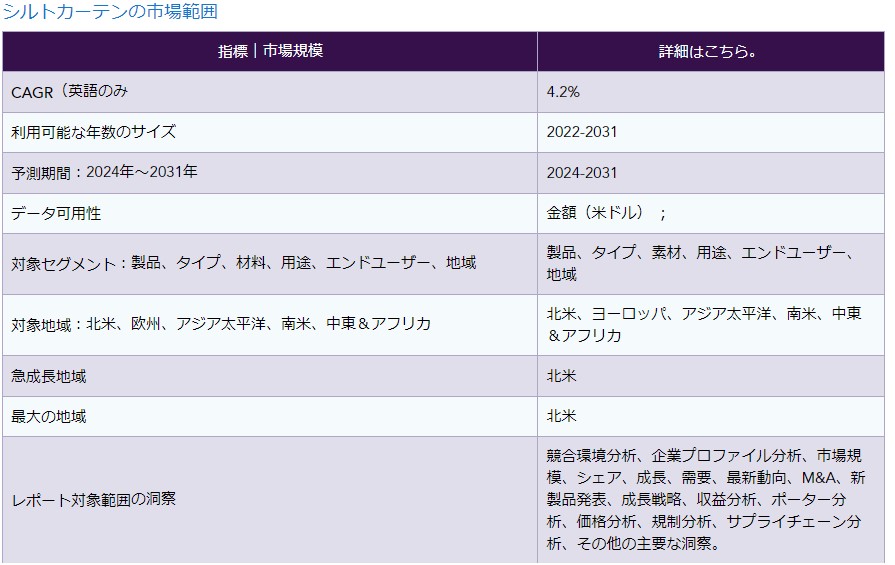
Task: Select the 最大の地域 row label
Action: [x=49, y=416]
